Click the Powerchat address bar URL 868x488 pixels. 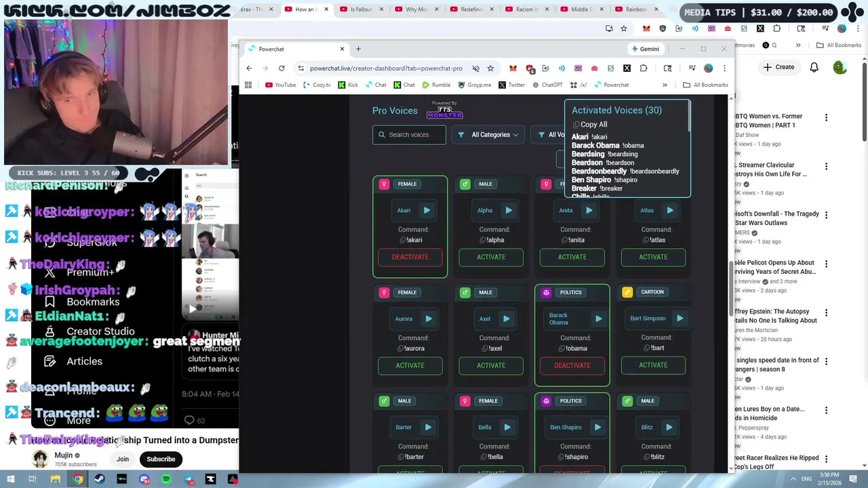(386, 68)
